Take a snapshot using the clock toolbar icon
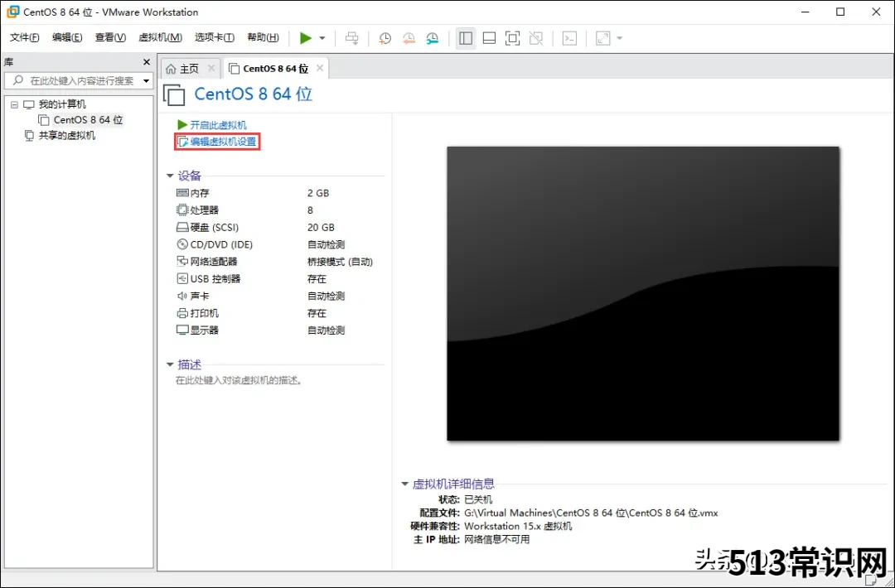895x588 pixels. (x=385, y=38)
